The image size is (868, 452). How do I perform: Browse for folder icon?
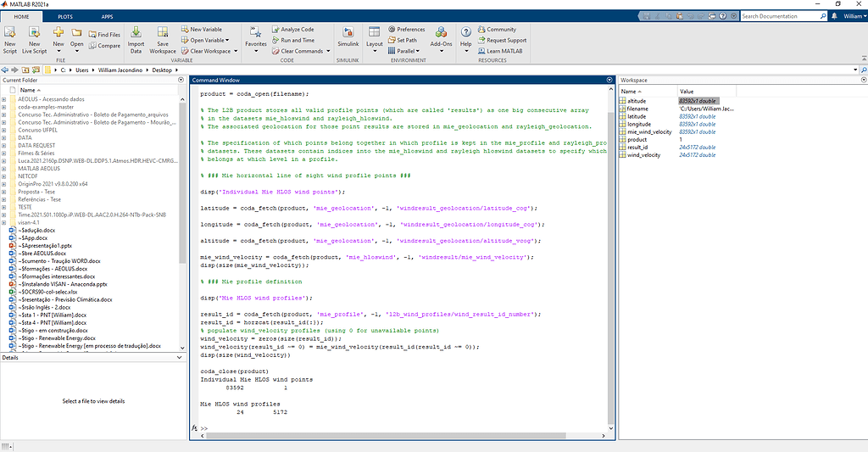(36, 70)
